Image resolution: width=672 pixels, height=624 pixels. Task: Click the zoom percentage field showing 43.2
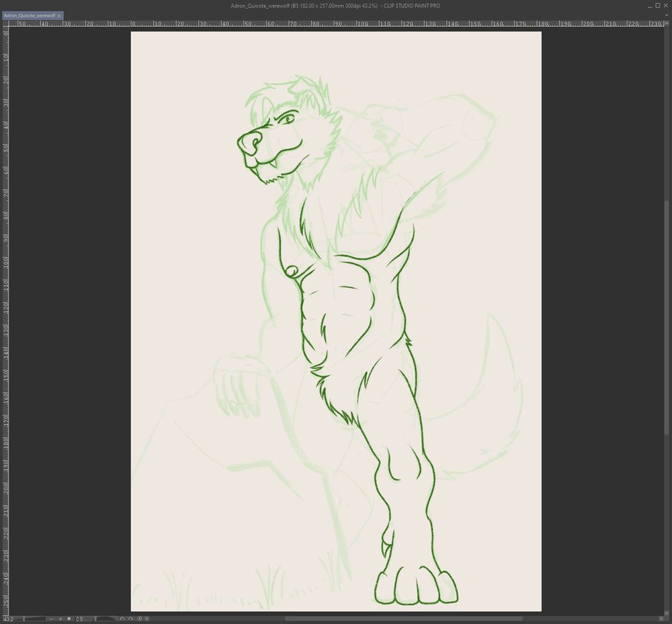click(x=7, y=619)
